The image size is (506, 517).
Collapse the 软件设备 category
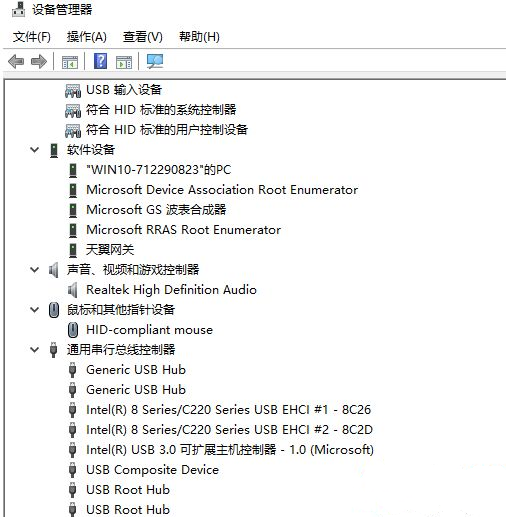(35, 150)
